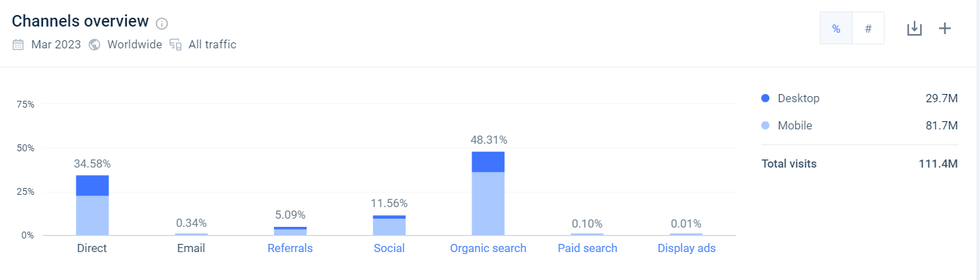Click the Social traffic bar
Image resolution: width=980 pixels, height=280 pixels.
point(389,226)
